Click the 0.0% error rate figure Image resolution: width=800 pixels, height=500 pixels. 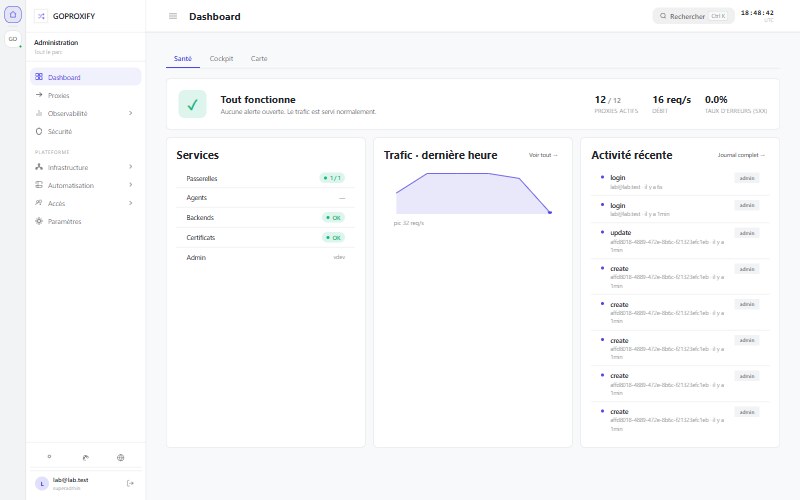(x=736, y=104)
